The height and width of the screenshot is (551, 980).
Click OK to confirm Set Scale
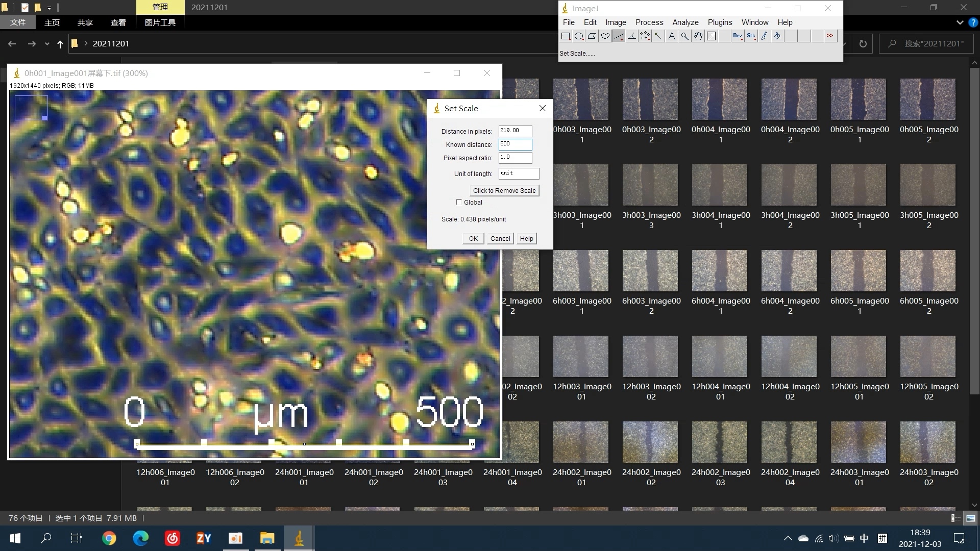click(x=474, y=238)
